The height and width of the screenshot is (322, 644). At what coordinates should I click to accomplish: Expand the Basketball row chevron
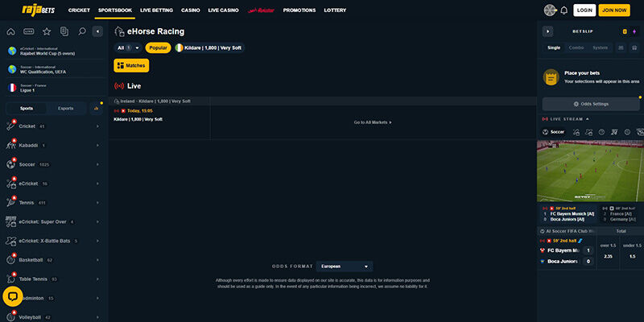pos(97,260)
